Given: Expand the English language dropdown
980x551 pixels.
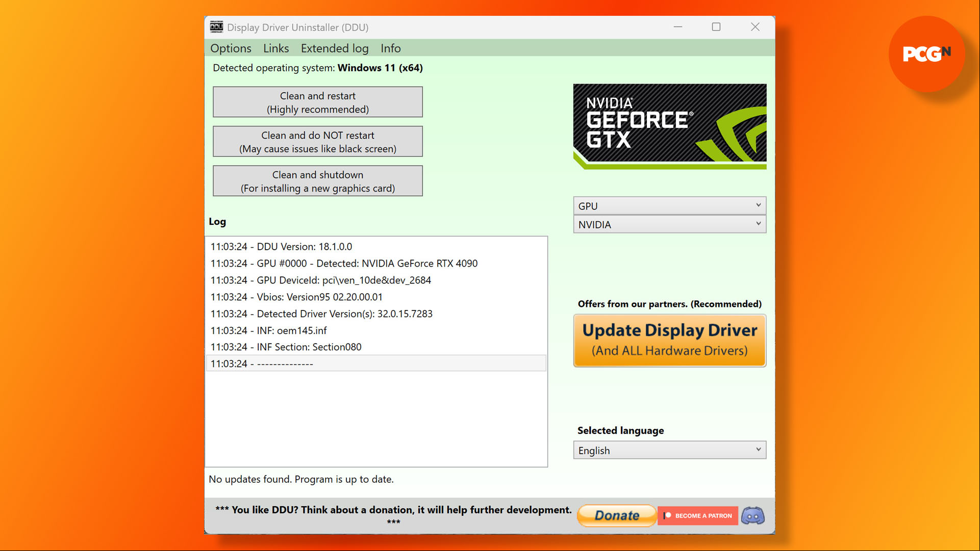Looking at the screenshot, I should (x=669, y=450).
